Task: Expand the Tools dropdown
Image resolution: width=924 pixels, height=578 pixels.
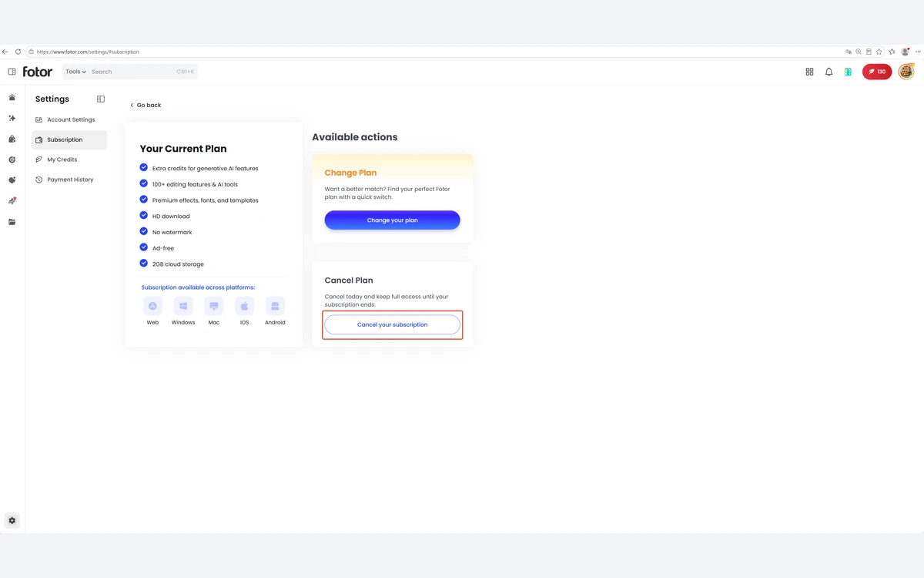Action: point(75,72)
